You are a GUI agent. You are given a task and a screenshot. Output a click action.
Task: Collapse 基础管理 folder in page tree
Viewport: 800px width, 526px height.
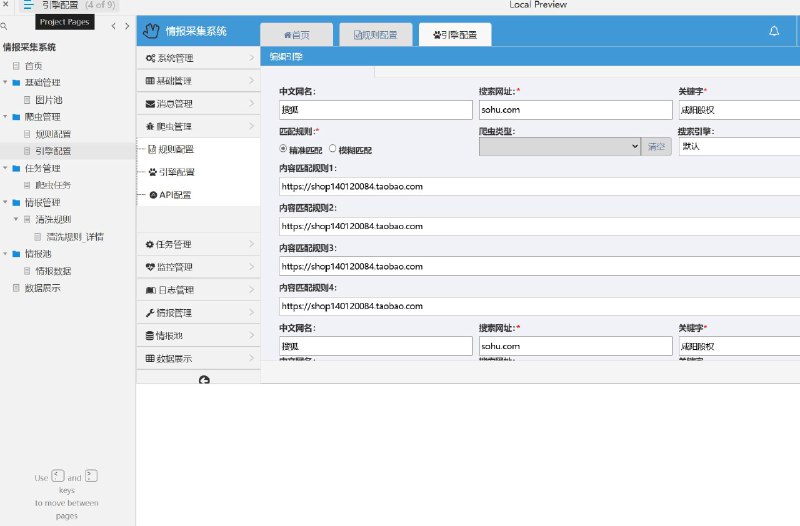tap(5, 82)
